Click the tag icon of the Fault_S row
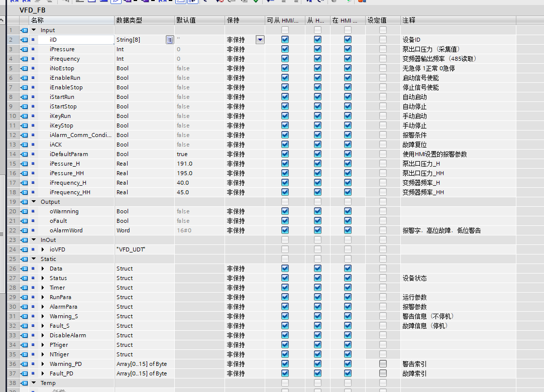Image resolution: width=544 pixels, height=392 pixels. pyautogui.click(x=24, y=326)
